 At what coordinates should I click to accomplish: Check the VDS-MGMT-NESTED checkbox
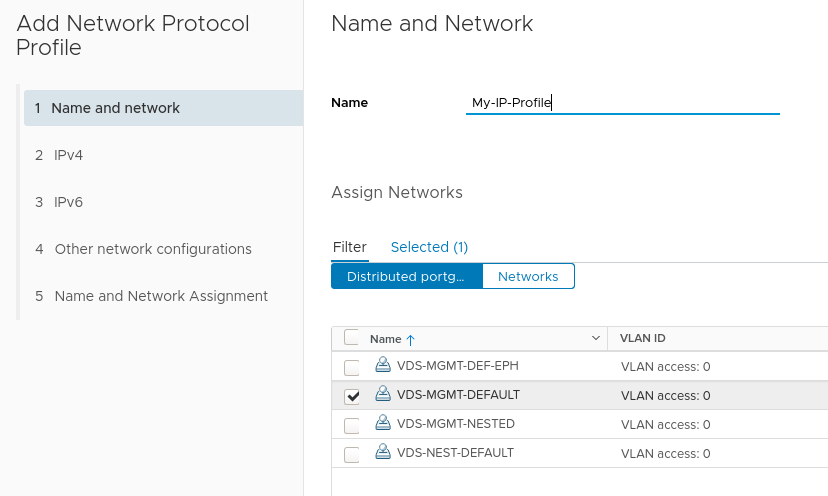tap(352, 425)
